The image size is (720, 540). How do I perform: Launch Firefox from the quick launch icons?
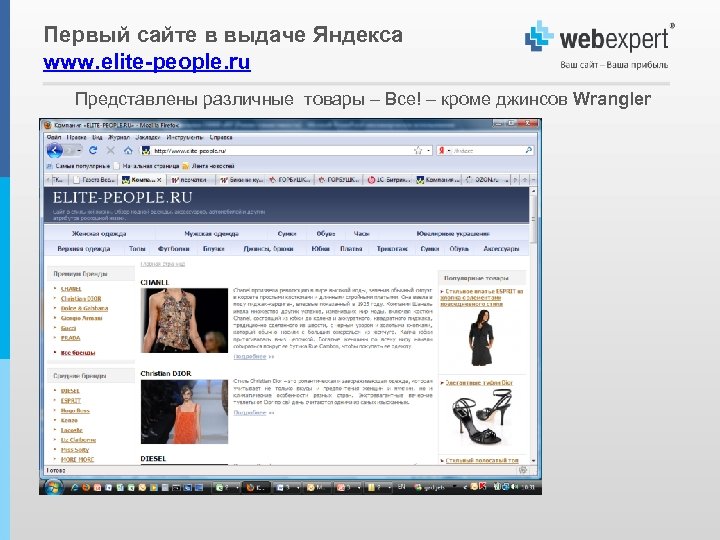pos(85,487)
